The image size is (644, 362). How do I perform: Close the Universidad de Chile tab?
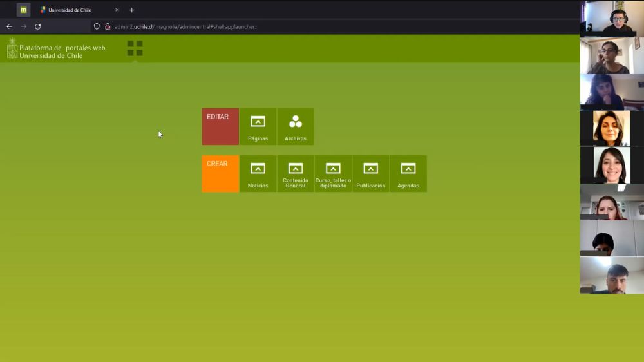(117, 10)
